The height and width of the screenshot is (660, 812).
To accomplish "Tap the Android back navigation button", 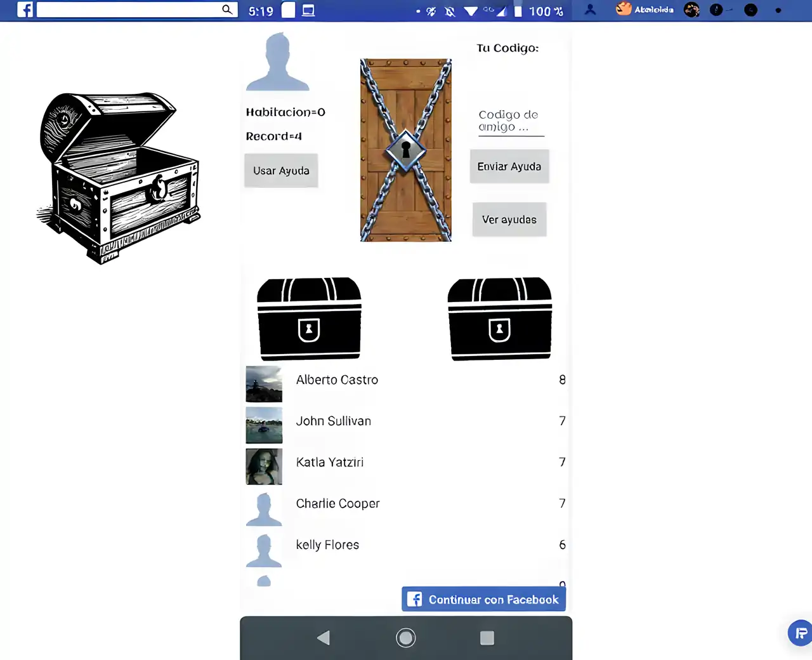I will (324, 638).
